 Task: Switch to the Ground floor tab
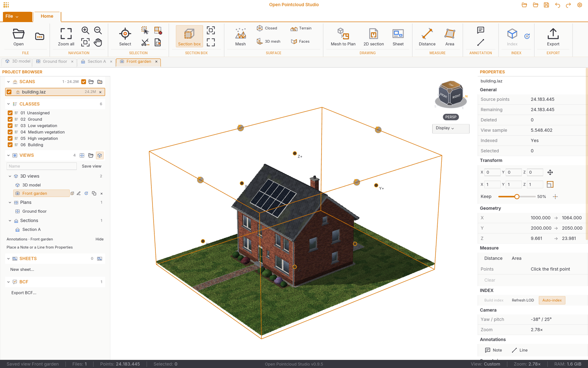tap(55, 62)
